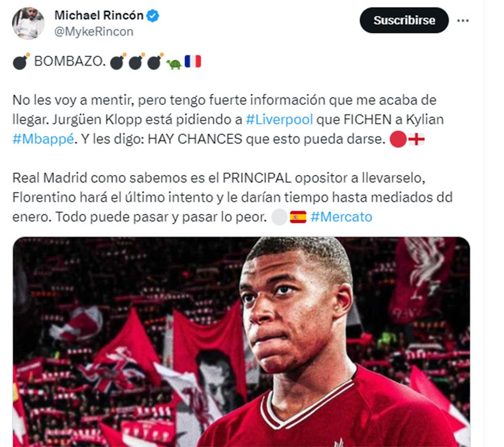The height and width of the screenshot is (447, 504).
Task: Click the French flag emoji
Action: pos(193,61)
